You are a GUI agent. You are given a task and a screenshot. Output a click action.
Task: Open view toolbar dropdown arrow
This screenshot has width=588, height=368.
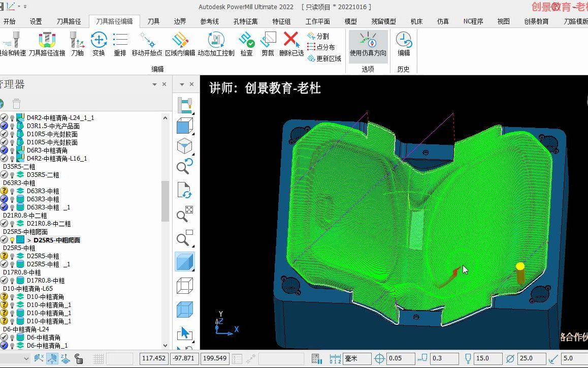coord(182,84)
